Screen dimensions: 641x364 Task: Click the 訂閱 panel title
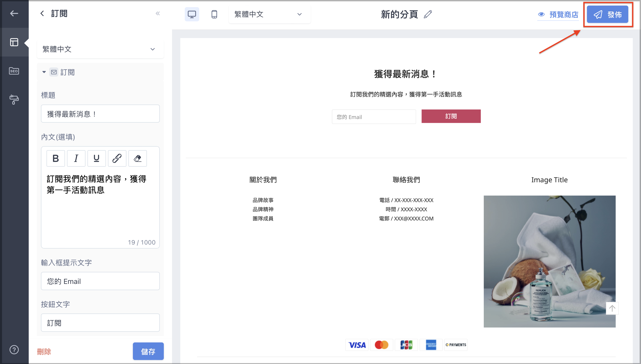click(59, 14)
